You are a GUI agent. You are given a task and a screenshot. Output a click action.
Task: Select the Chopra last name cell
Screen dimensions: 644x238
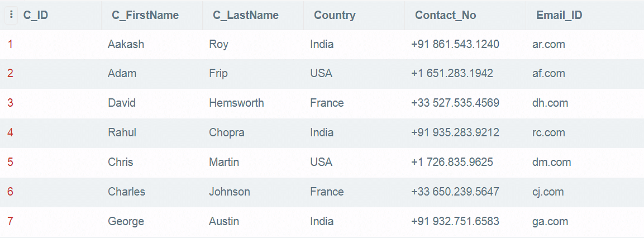(x=227, y=132)
